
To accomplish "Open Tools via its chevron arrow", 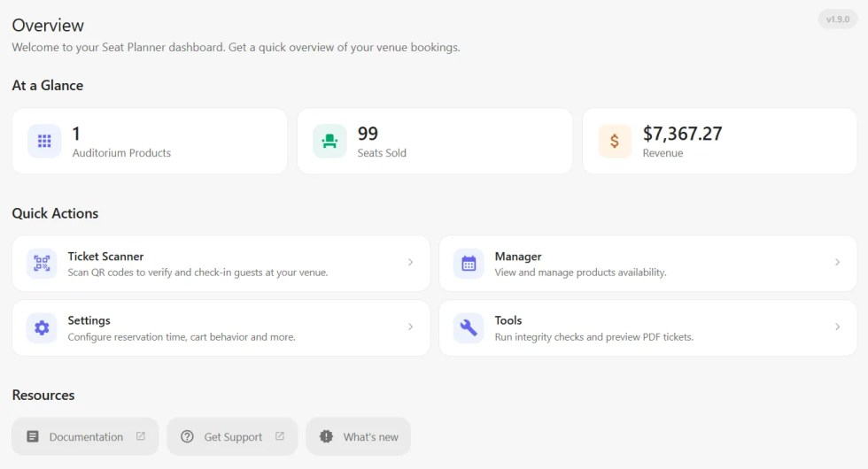I will click(837, 327).
